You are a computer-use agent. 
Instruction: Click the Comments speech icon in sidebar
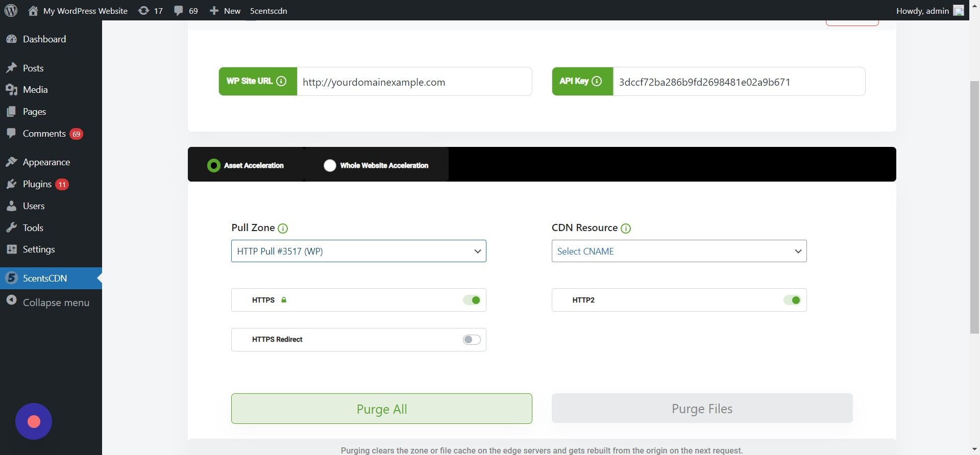coord(12,133)
